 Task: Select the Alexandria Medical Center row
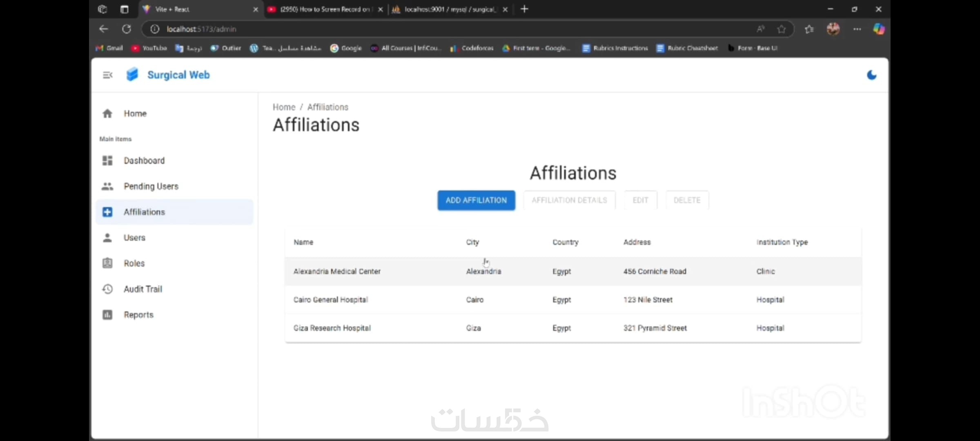337,272
